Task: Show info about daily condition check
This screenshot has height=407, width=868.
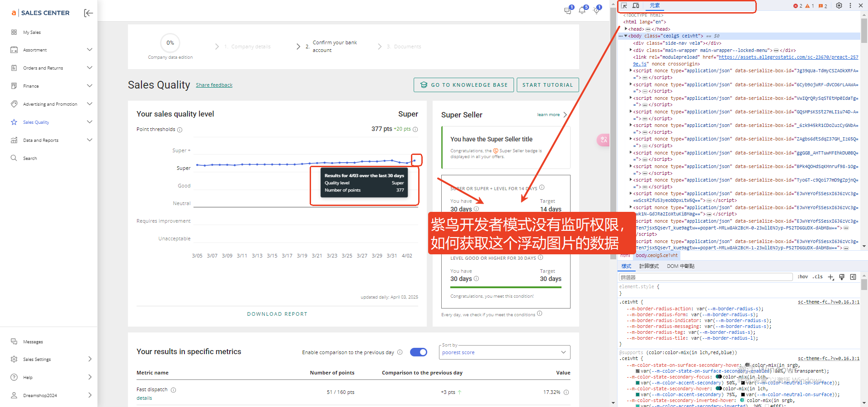Action: point(539,313)
